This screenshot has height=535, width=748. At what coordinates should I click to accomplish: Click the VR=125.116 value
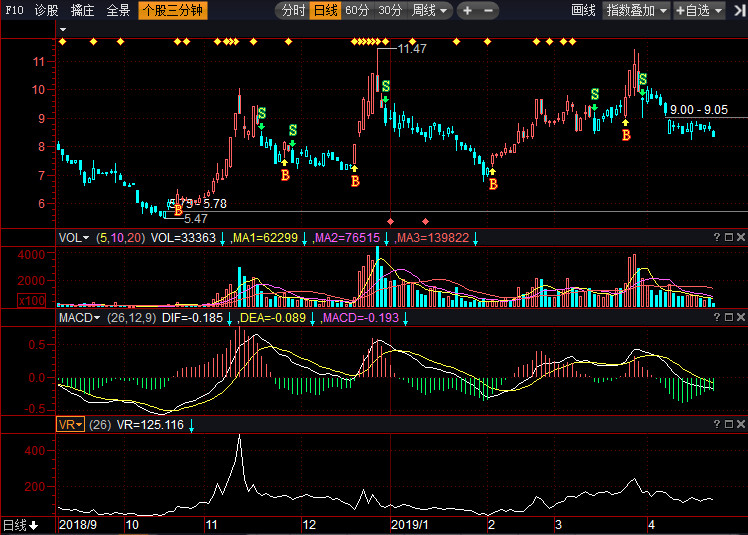pos(150,425)
